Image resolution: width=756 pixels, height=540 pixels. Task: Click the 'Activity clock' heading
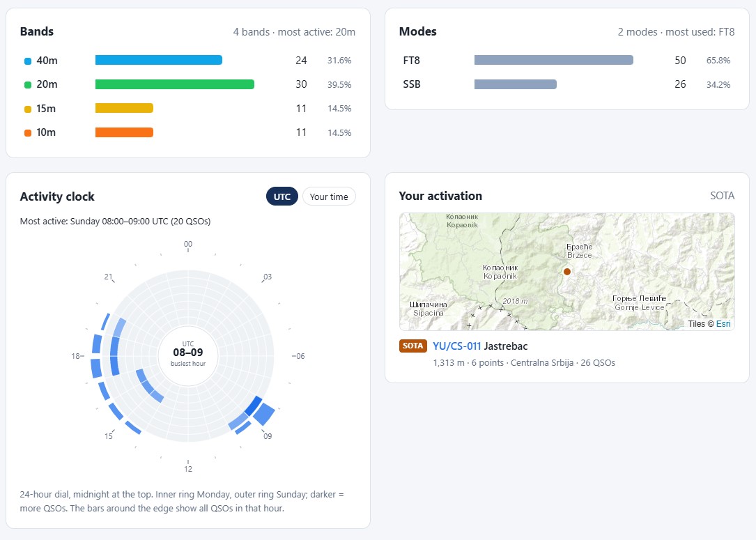57,196
